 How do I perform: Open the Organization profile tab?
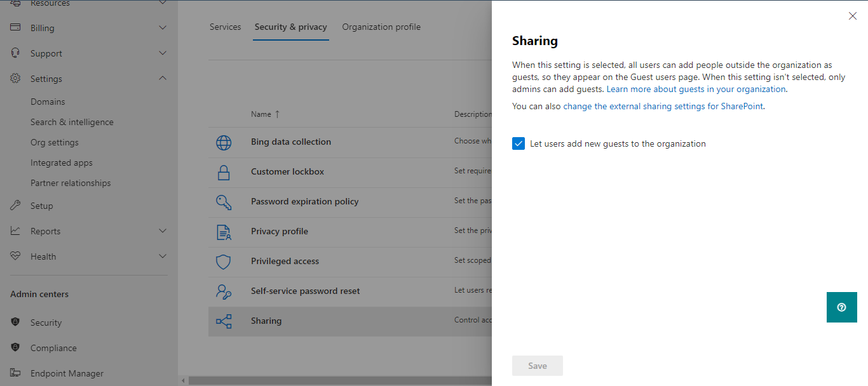[x=381, y=27]
